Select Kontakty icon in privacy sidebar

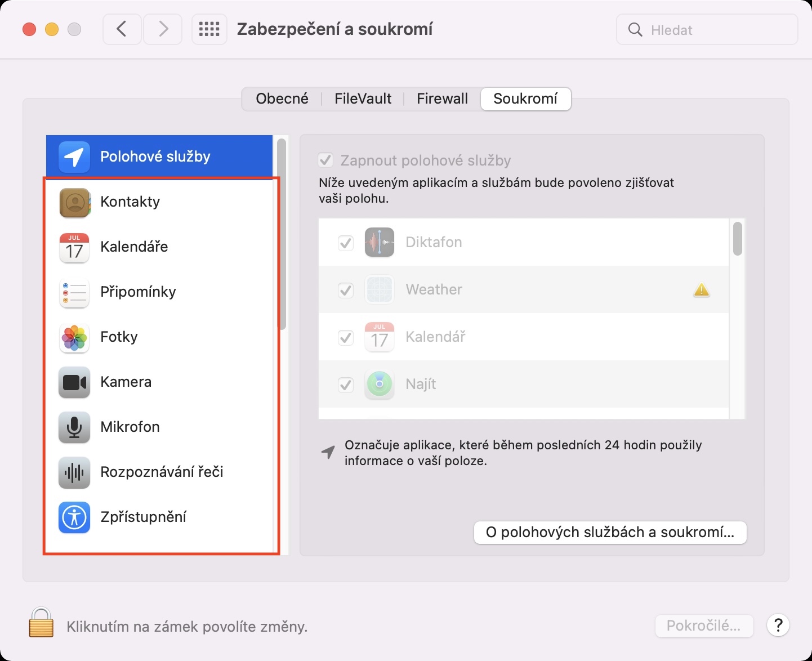(74, 202)
